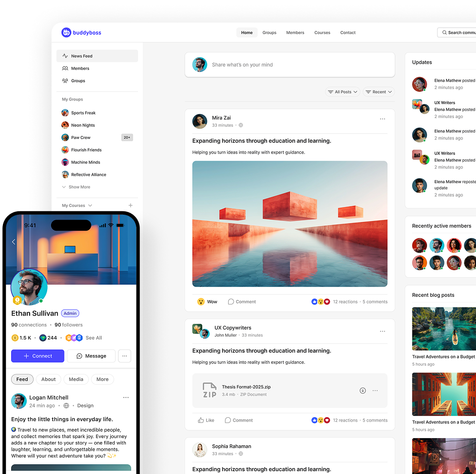Click the 1.5 K coin points icon
Screen dimensions: 476x474
(x=15, y=338)
